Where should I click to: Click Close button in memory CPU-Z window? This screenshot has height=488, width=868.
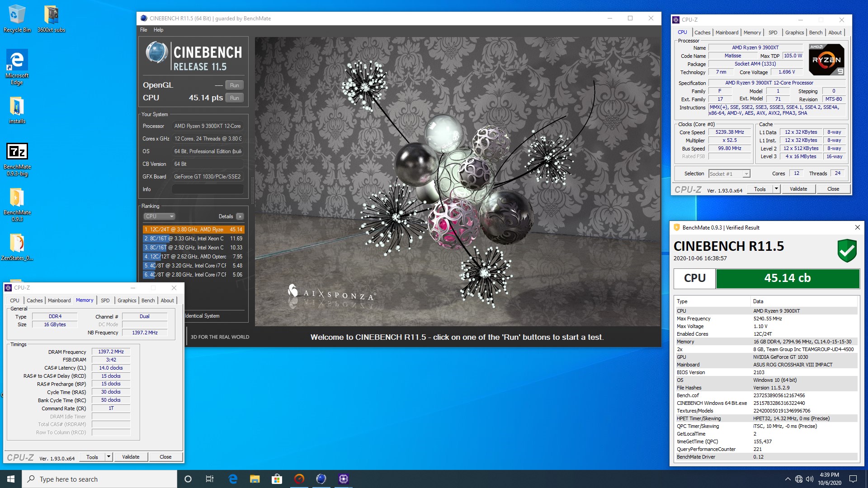(165, 457)
